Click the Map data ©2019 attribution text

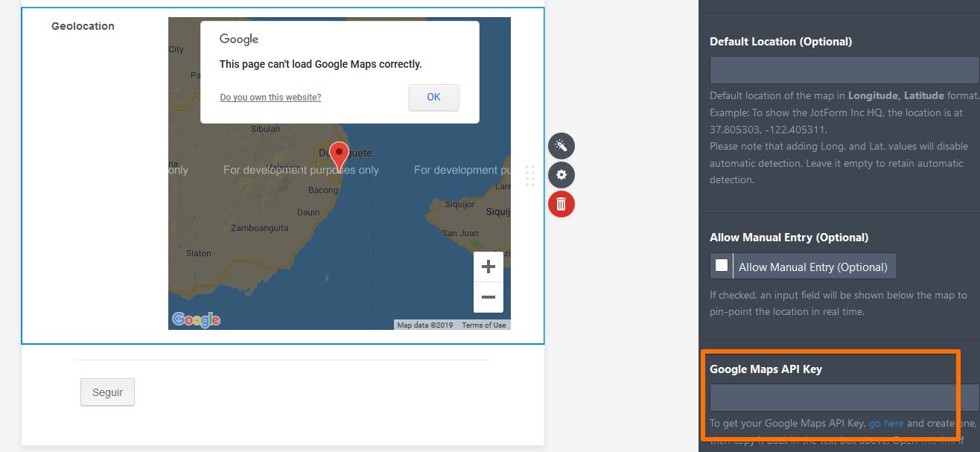[x=424, y=325]
